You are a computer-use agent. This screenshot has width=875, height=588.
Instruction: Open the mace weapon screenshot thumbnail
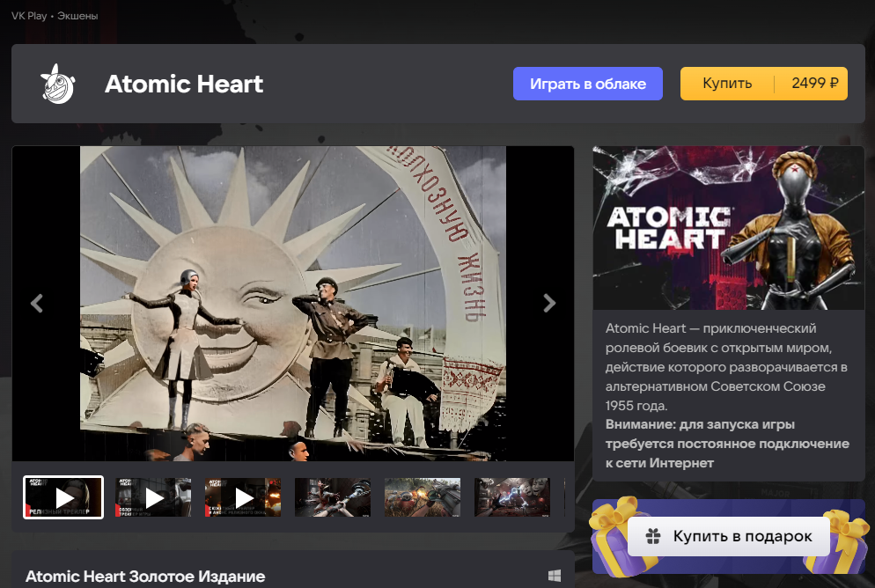pos(333,497)
